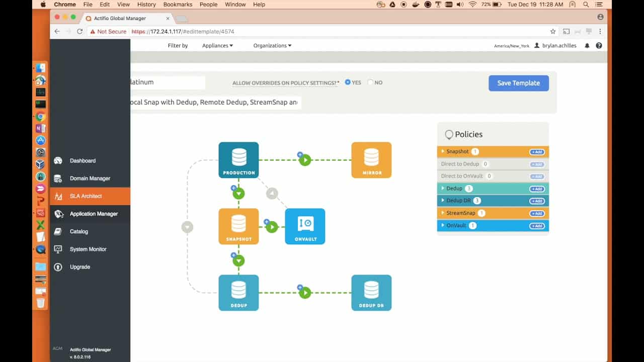This screenshot has height=362, width=644.
Task: Open the Organizations dropdown
Action: (x=272, y=46)
